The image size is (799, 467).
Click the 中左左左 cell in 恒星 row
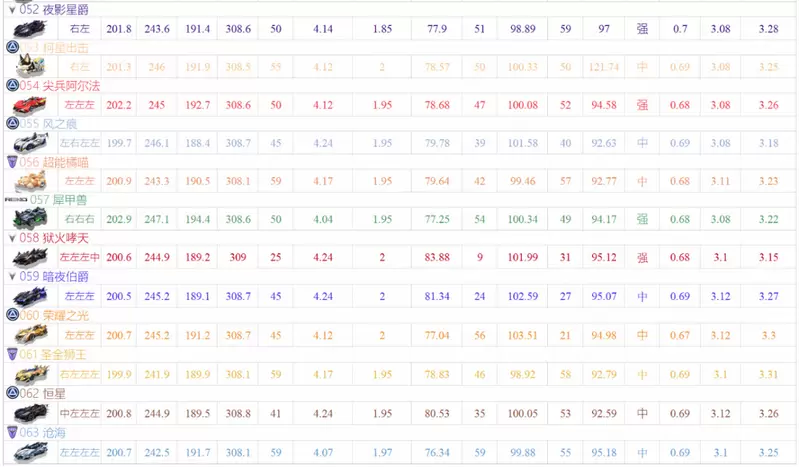click(x=79, y=413)
